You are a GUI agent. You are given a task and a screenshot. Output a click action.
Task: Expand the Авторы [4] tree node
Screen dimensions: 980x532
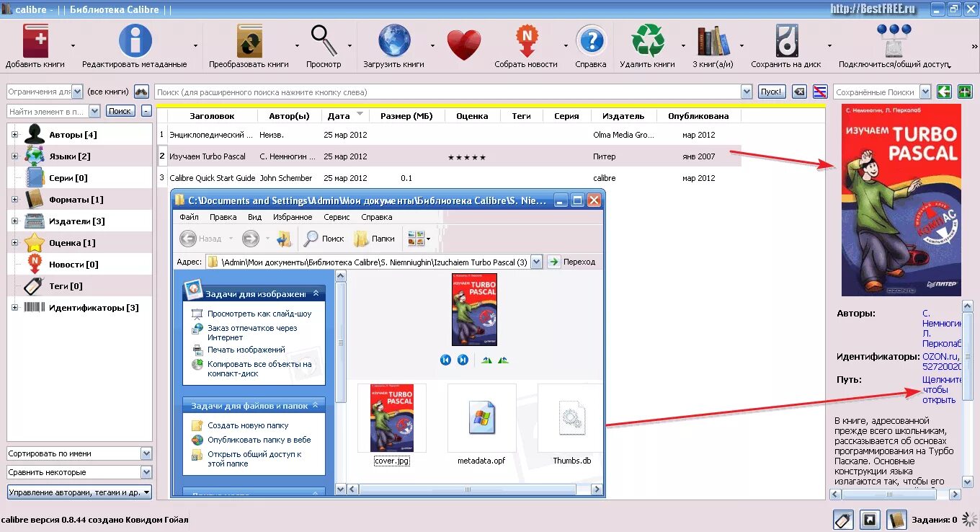[x=14, y=135]
